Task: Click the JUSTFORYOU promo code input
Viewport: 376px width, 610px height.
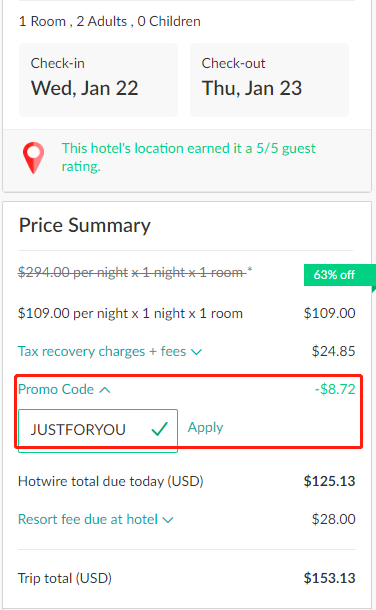Action: tap(98, 431)
